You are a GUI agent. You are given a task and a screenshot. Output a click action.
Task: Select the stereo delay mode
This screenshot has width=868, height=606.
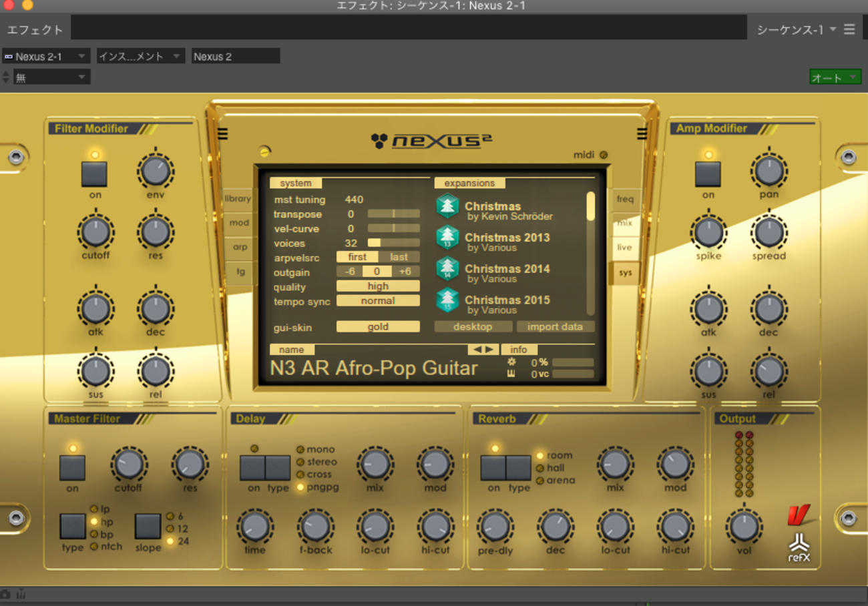[x=300, y=462]
